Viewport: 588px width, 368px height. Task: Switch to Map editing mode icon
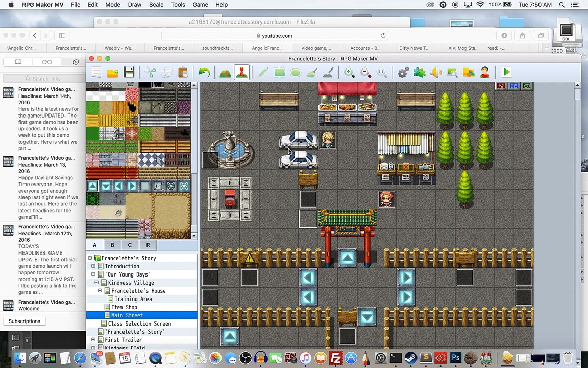point(225,72)
